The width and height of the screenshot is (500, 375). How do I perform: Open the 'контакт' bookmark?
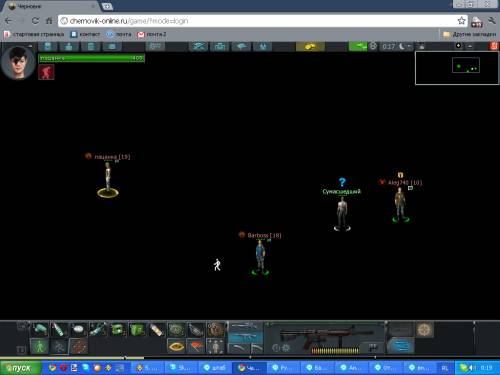(x=85, y=34)
